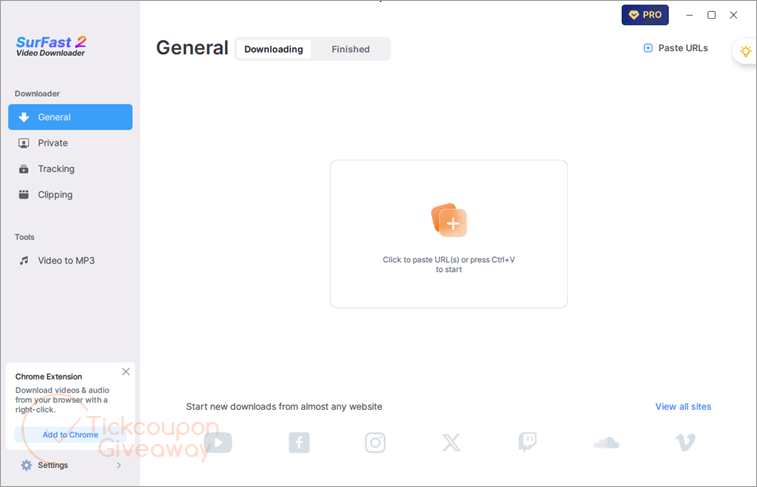Click the Private profile icon
Screen dimensions: 757x487
24,143
